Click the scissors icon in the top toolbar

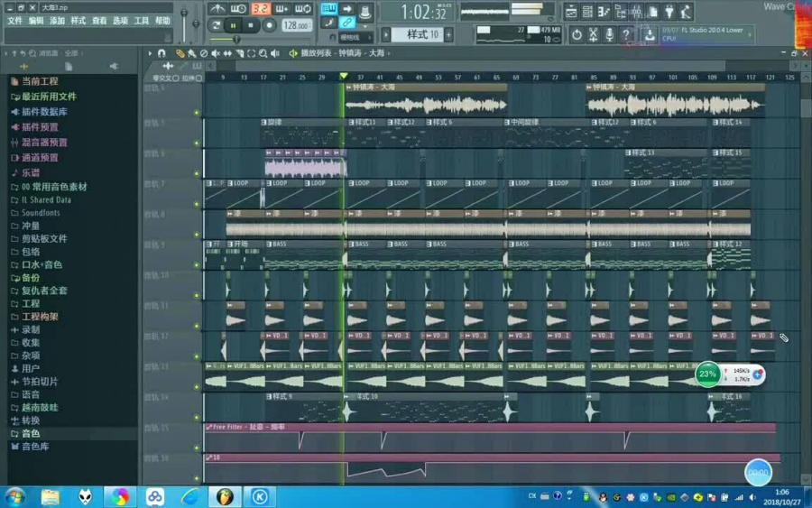pyautogui.click(x=593, y=34)
